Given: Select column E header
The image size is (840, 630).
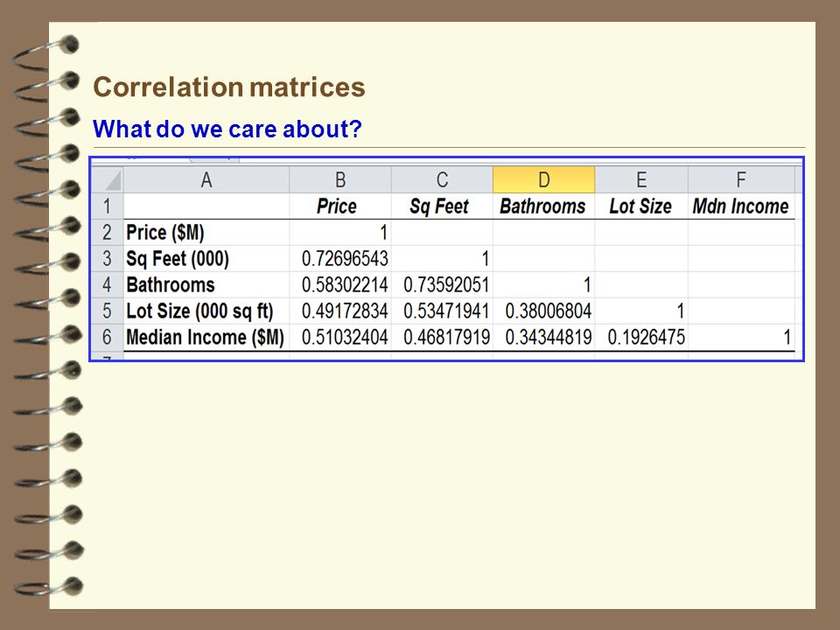Looking at the screenshot, I should pyautogui.click(x=641, y=179).
